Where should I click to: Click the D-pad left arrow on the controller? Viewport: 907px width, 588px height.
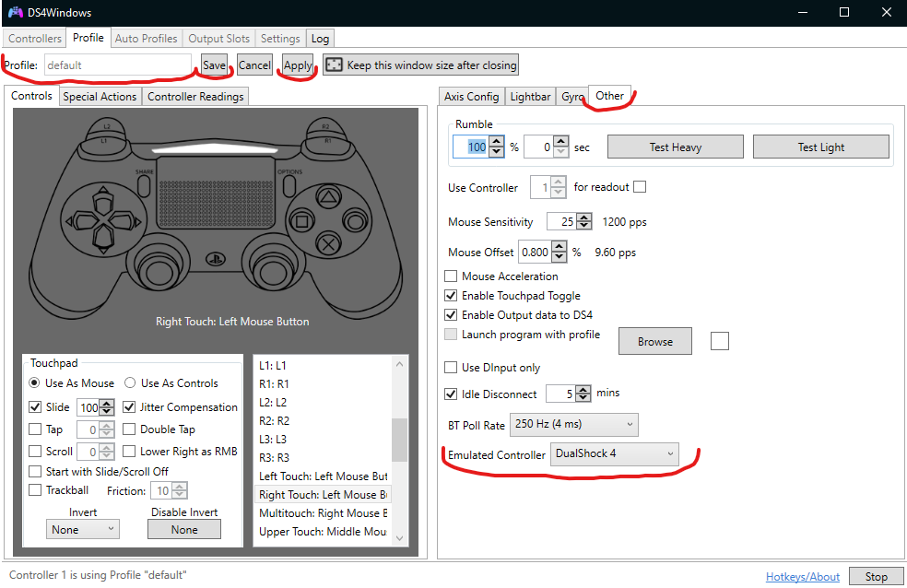click(x=80, y=221)
